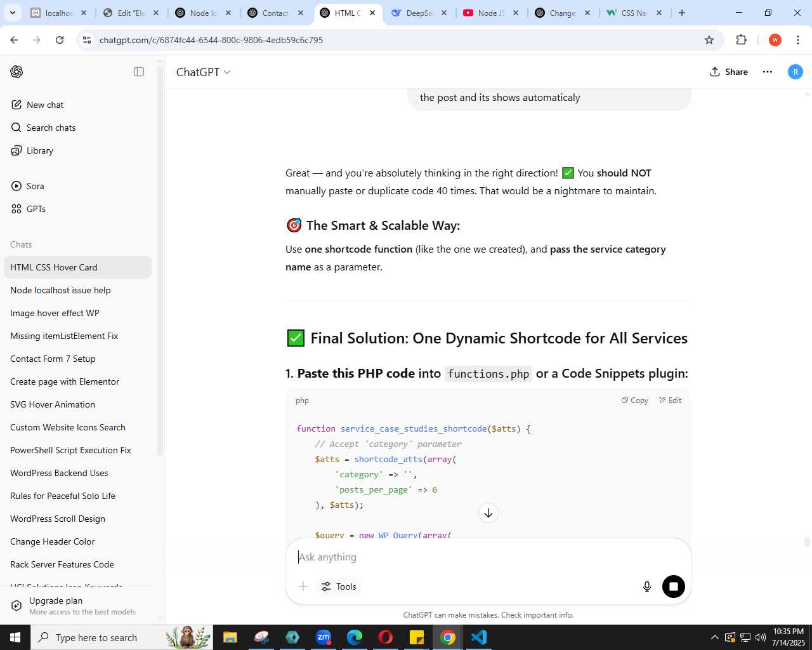This screenshot has height=650, width=812.
Task: Open the Chrome profile W avatar
Action: [775, 40]
